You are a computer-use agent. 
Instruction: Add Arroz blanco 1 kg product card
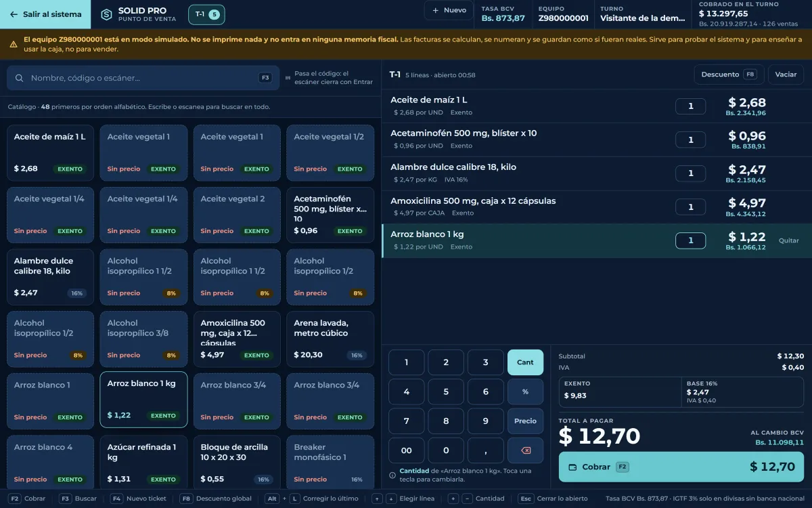click(x=143, y=400)
